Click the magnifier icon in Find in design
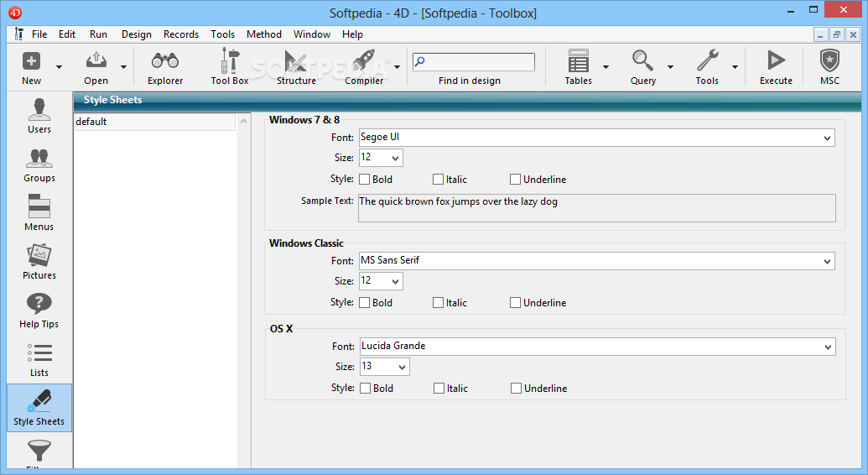Image resolution: width=868 pixels, height=475 pixels. point(419,61)
